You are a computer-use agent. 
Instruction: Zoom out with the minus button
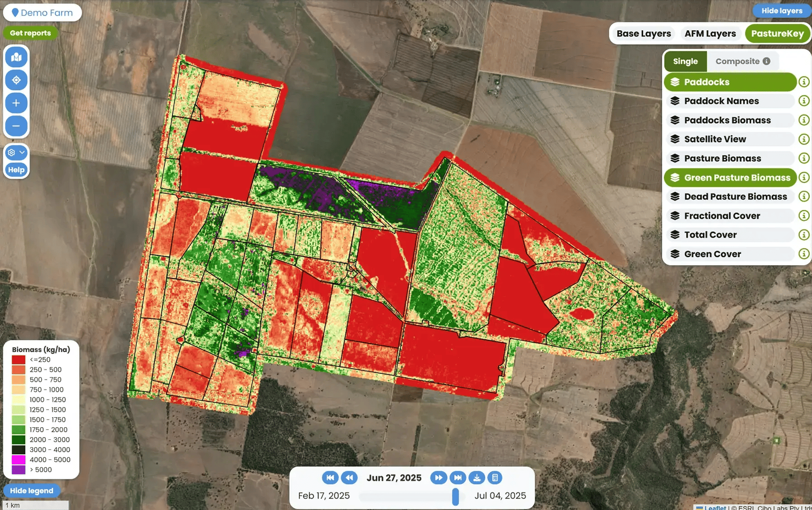pyautogui.click(x=16, y=126)
